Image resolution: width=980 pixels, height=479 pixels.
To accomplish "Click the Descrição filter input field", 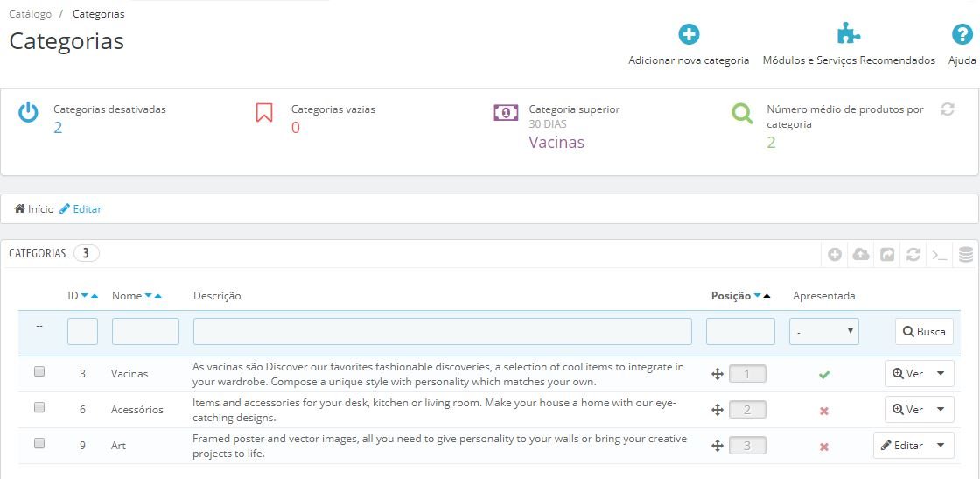I will tap(442, 332).
